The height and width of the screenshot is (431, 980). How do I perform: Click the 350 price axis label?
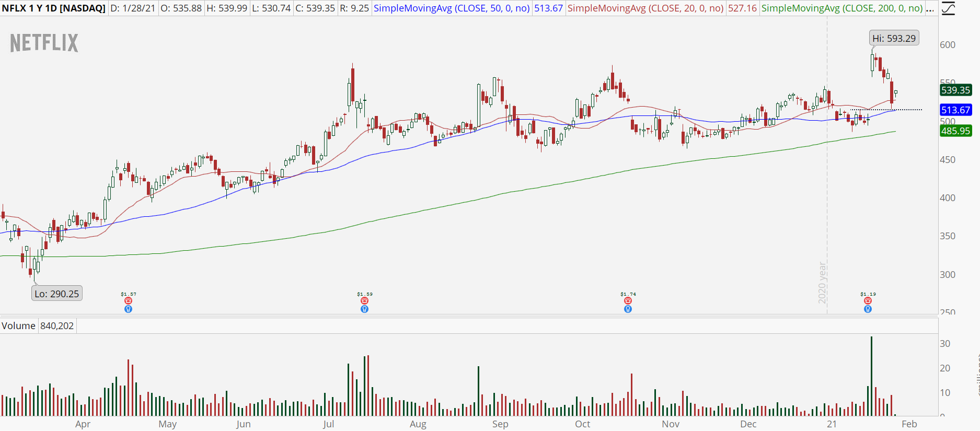pos(948,236)
